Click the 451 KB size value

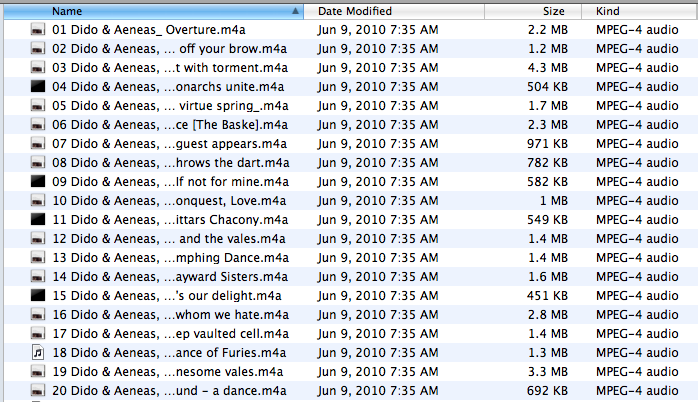547,296
